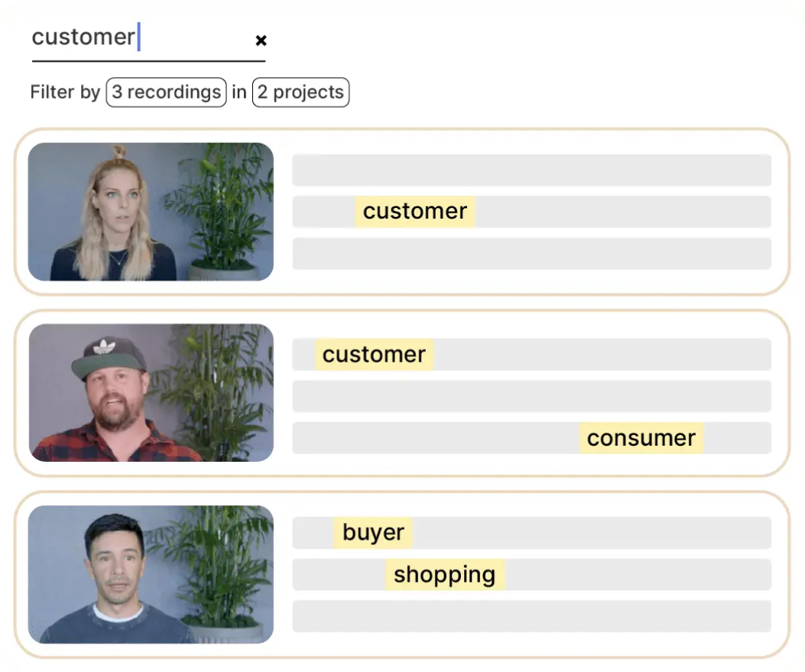The width and height of the screenshot is (805, 672).
Task: Select middle transcript line in the second result
Action: point(531,396)
